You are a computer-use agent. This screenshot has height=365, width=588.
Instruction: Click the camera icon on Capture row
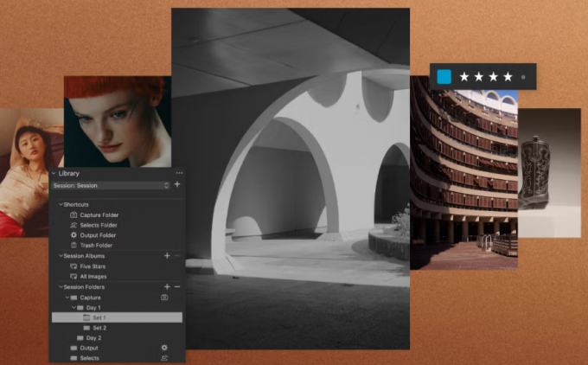[164, 298]
